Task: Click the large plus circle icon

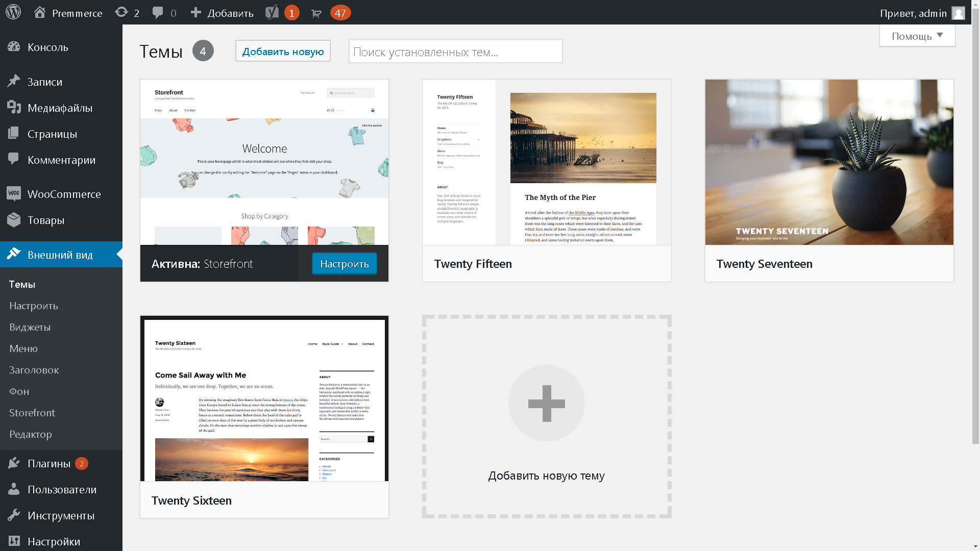Action: 547,403
